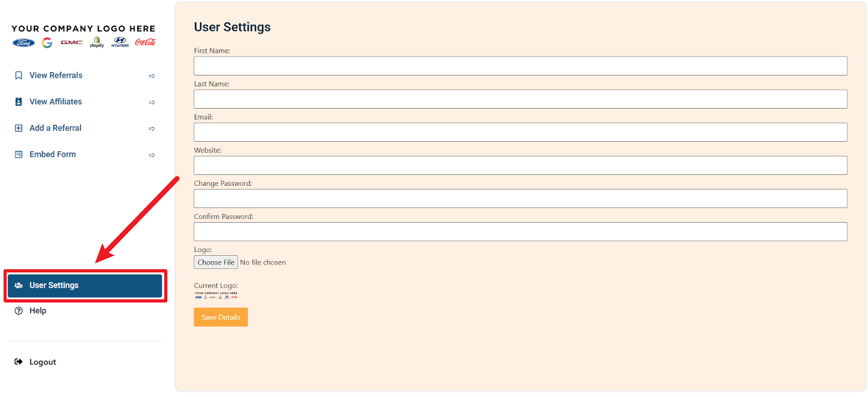Screen dimensions: 868x397
Task: Click the company logo in sidebar
Action: point(84,36)
